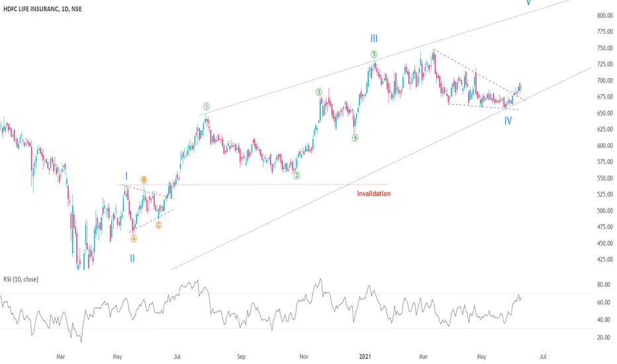Click the 550.00 price axis label
This screenshot has width=617, height=364.
pyautogui.click(x=605, y=178)
